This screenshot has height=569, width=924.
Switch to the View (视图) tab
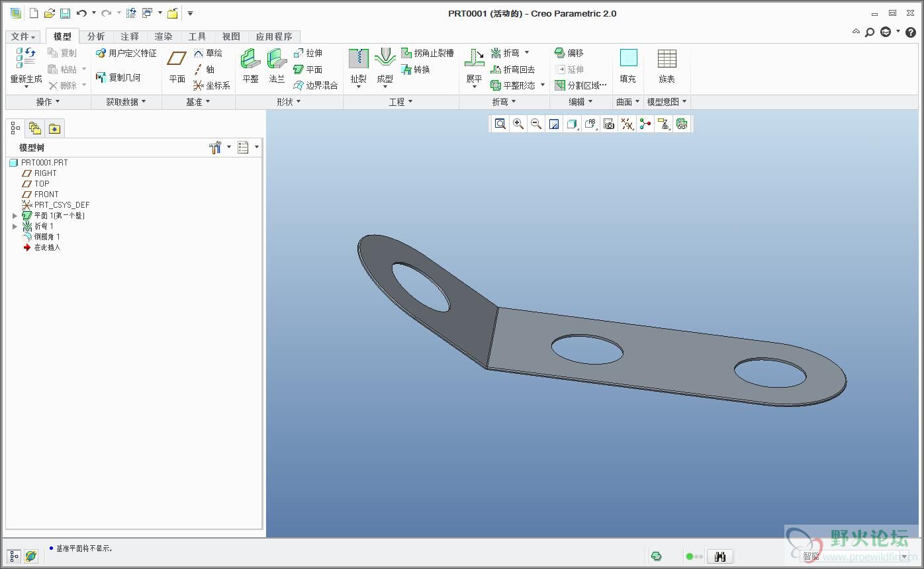[231, 36]
